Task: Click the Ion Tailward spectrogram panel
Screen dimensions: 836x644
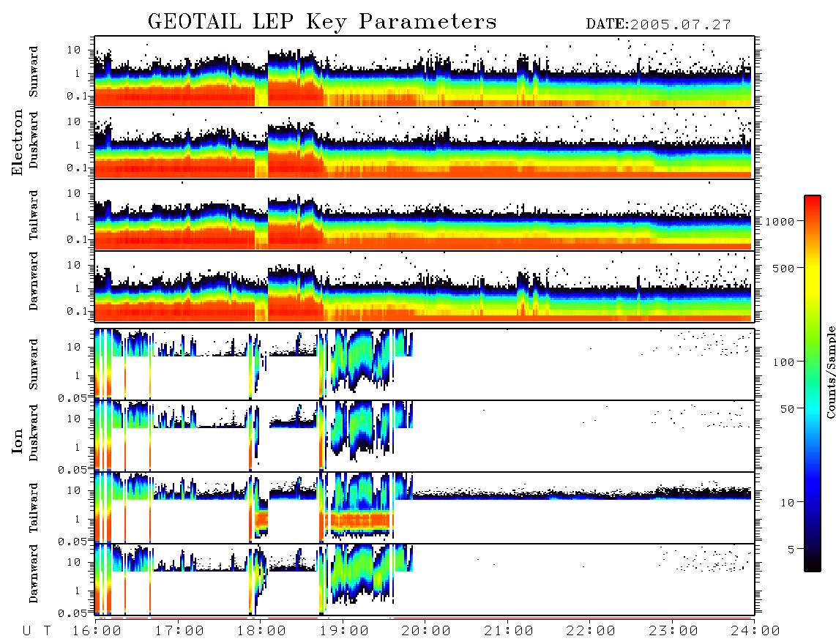Action: 425,508
